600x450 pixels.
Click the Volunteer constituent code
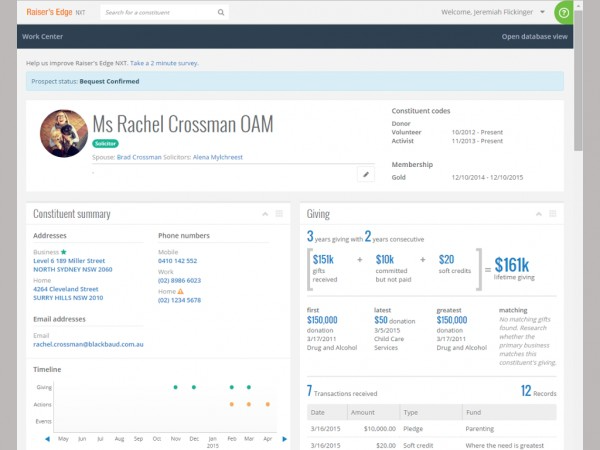(x=406, y=132)
